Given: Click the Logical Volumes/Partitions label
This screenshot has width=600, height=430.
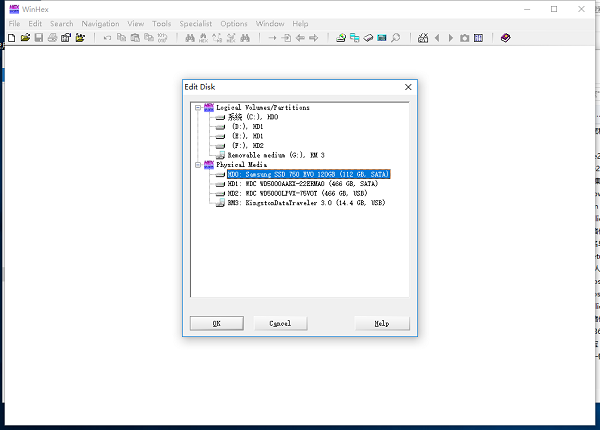Looking at the screenshot, I should click(263, 108).
